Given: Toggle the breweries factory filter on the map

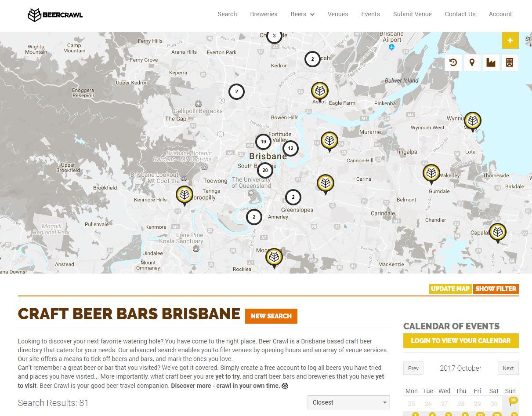Looking at the screenshot, I should [491, 62].
